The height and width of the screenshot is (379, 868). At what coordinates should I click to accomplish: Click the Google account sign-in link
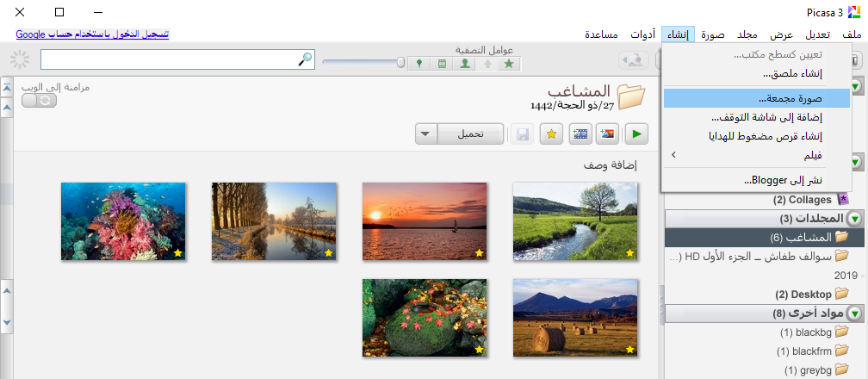(x=92, y=34)
